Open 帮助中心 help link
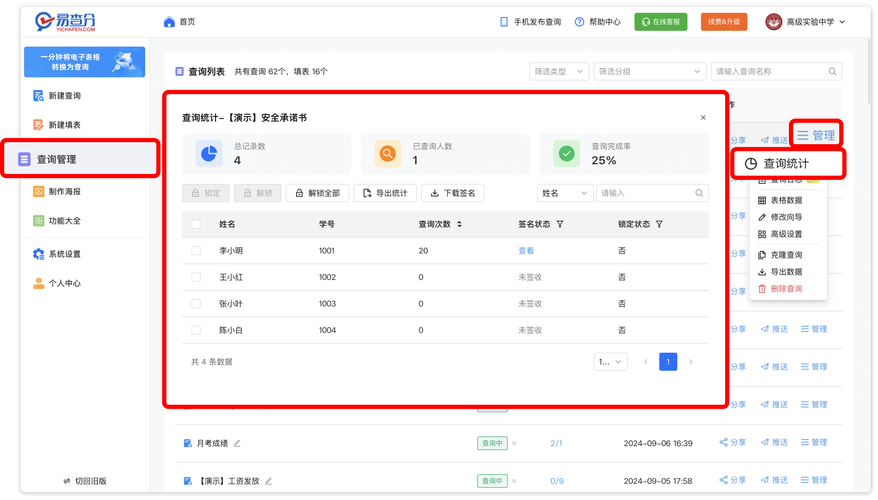The height and width of the screenshot is (500, 878). point(597,22)
